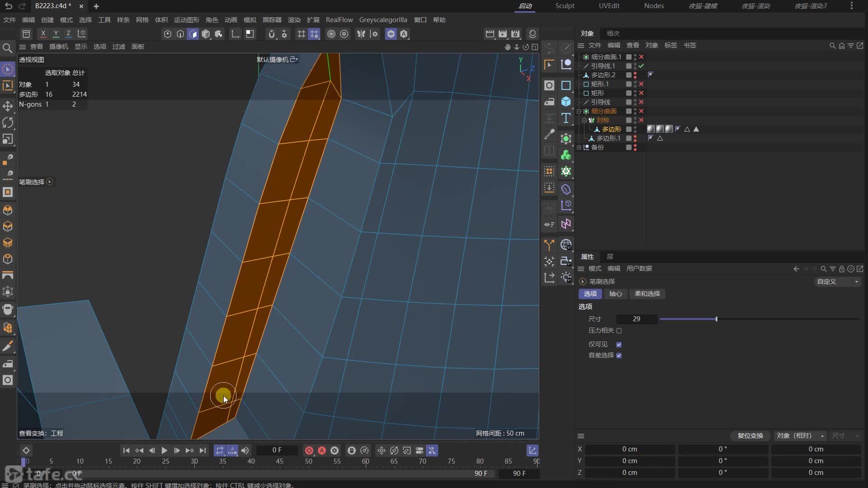Uncheck the 仅可见 checkbox
The width and height of the screenshot is (868, 488).
(619, 345)
